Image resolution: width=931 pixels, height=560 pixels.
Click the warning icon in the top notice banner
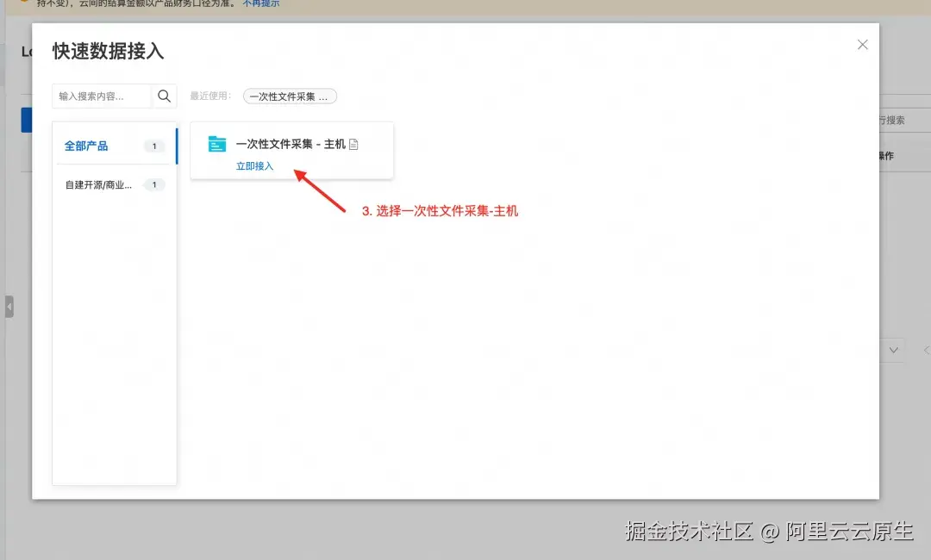tap(23, 3)
